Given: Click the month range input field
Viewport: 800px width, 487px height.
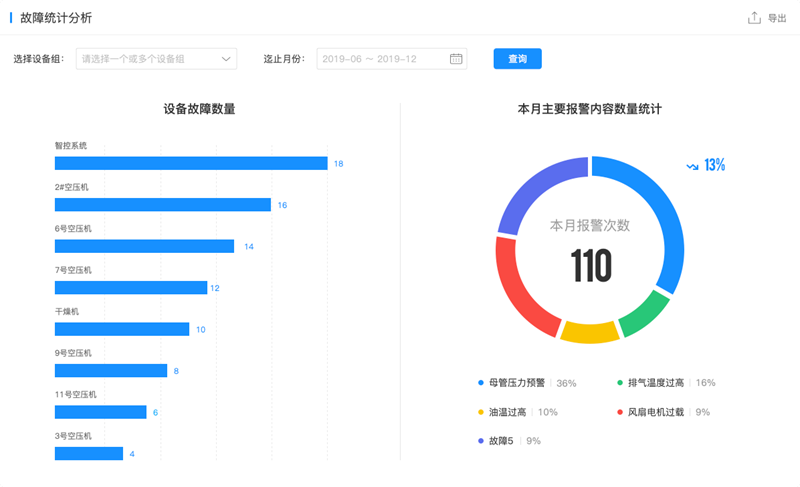Looking at the screenshot, I should tap(391, 59).
